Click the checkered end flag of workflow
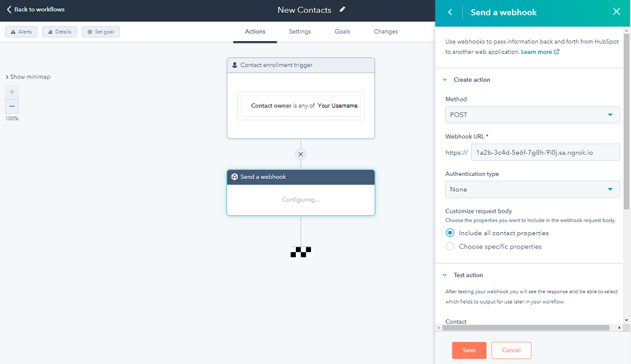 pyautogui.click(x=301, y=252)
